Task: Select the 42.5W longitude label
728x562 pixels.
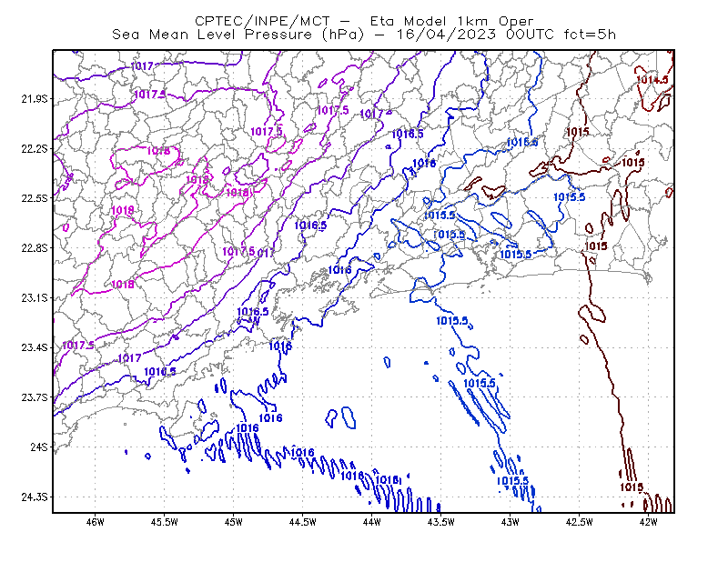Action: coord(580,522)
